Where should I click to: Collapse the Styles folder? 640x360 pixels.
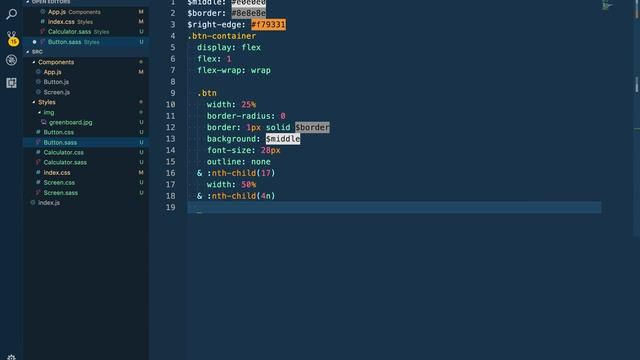point(34,102)
